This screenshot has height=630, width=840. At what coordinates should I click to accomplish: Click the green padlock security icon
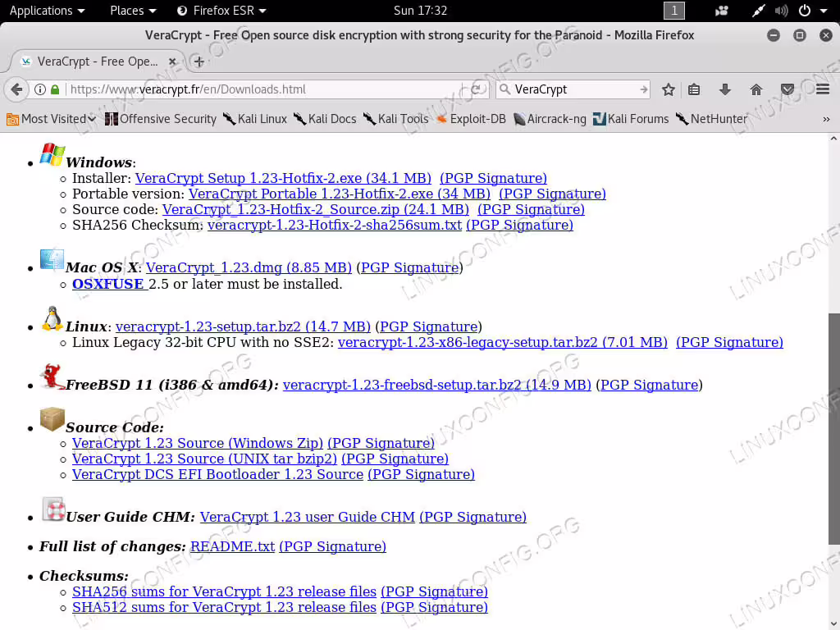tap(55, 89)
